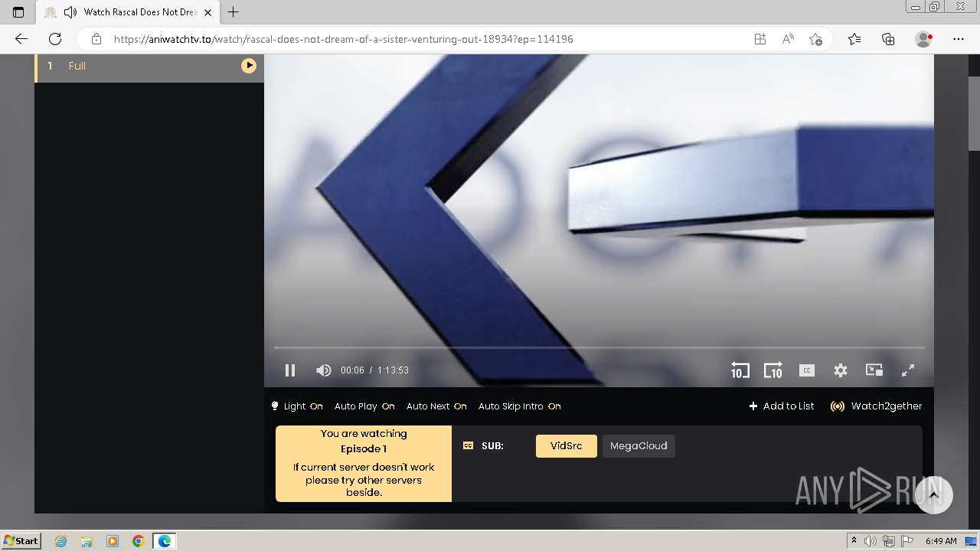
Task: Add page to favorites star
Action: pos(815,39)
